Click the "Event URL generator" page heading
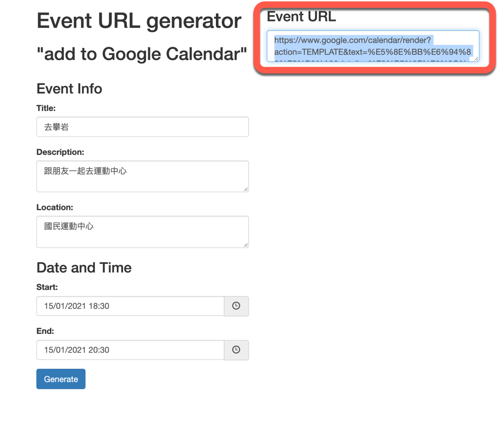The width and height of the screenshot is (504, 425). (x=139, y=21)
